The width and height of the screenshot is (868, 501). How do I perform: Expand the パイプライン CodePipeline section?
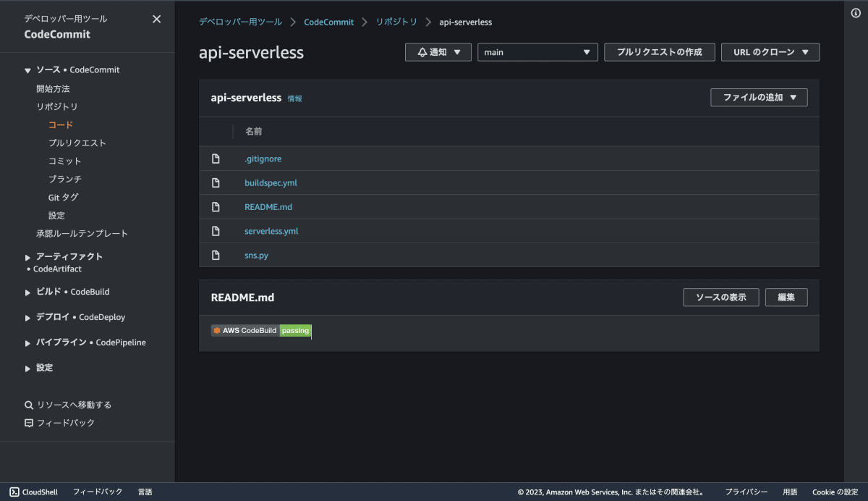pyautogui.click(x=27, y=343)
